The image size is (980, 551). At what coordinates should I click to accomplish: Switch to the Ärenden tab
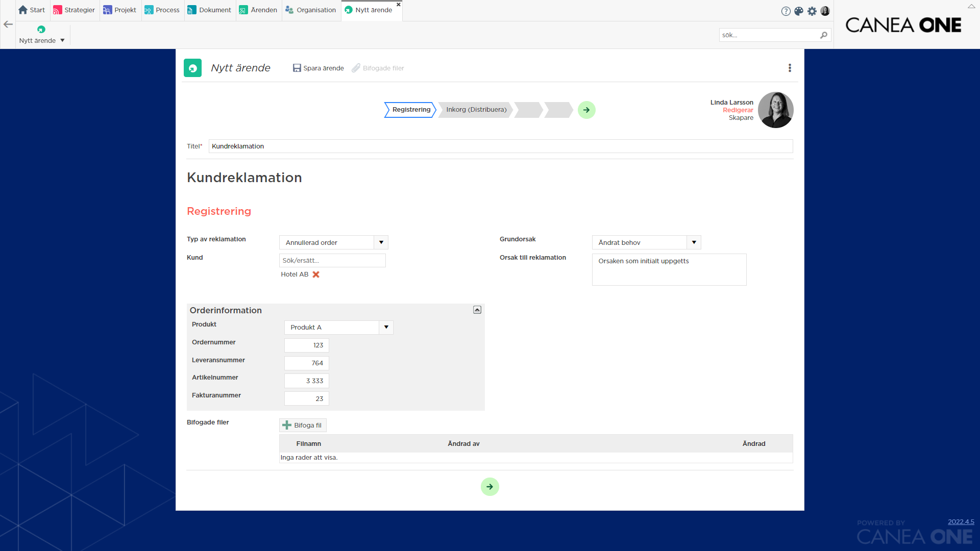point(258,10)
